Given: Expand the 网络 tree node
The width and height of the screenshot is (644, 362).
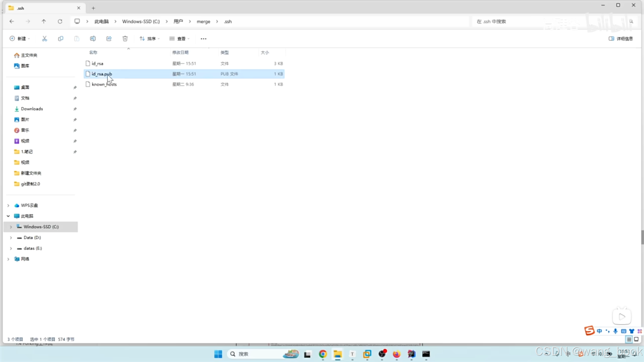Looking at the screenshot, I should pyautogui.click(x=8, y=259).
